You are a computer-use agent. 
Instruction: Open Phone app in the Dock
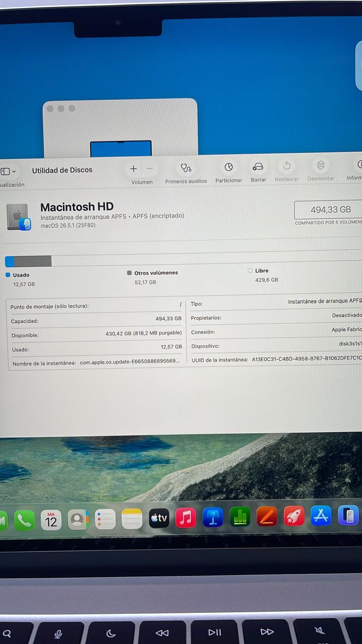click(25, 520)
